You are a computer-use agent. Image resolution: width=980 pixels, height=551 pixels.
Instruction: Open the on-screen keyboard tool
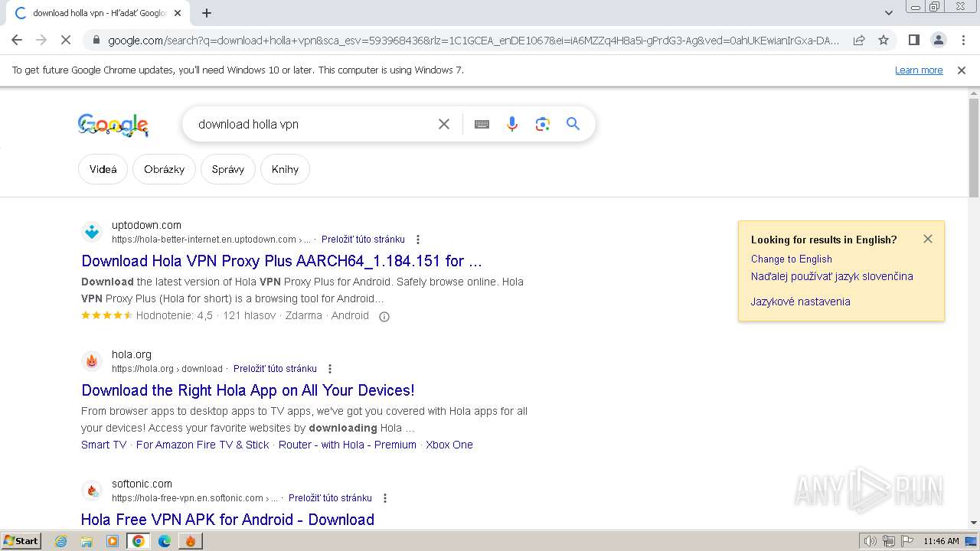482,124
